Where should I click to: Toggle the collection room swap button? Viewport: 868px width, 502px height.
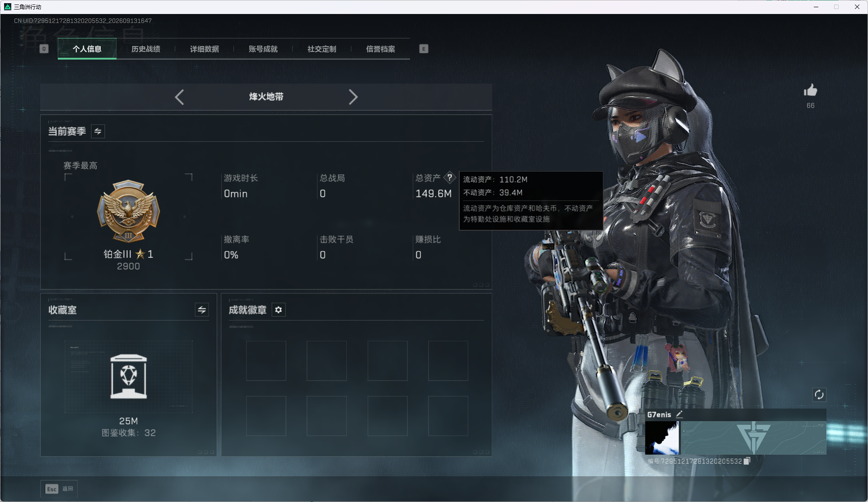(x=202, y=310)
